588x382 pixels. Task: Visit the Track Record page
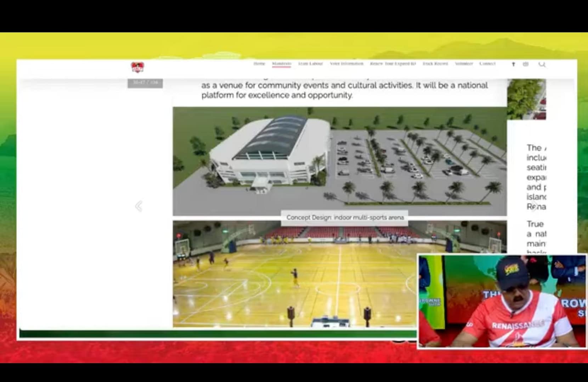(x=435, y=64)
